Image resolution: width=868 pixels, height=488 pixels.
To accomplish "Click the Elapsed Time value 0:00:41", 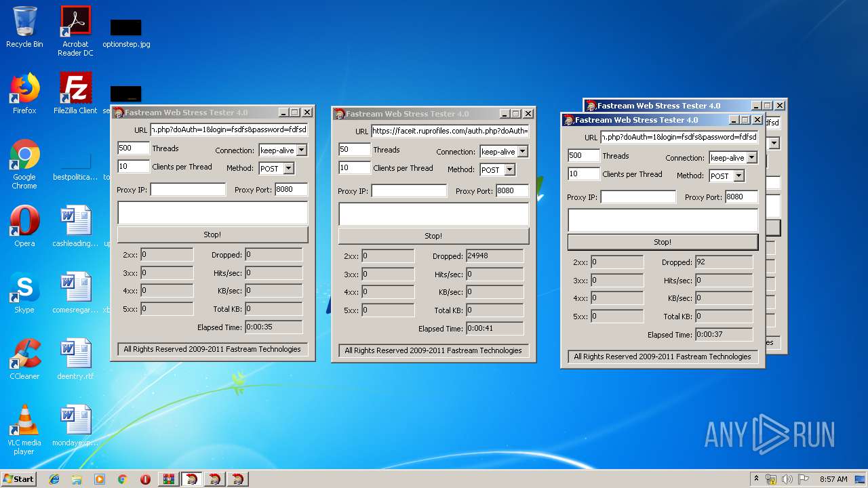I will click(x=494, y=329).
